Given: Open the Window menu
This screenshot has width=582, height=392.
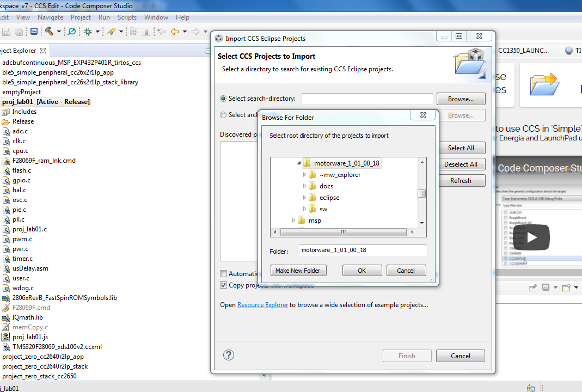Looking at the screenshot, I should 156,17.
